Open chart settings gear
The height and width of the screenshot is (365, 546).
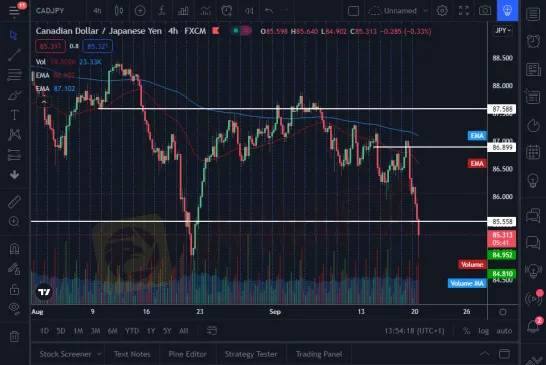click(442, 11)
